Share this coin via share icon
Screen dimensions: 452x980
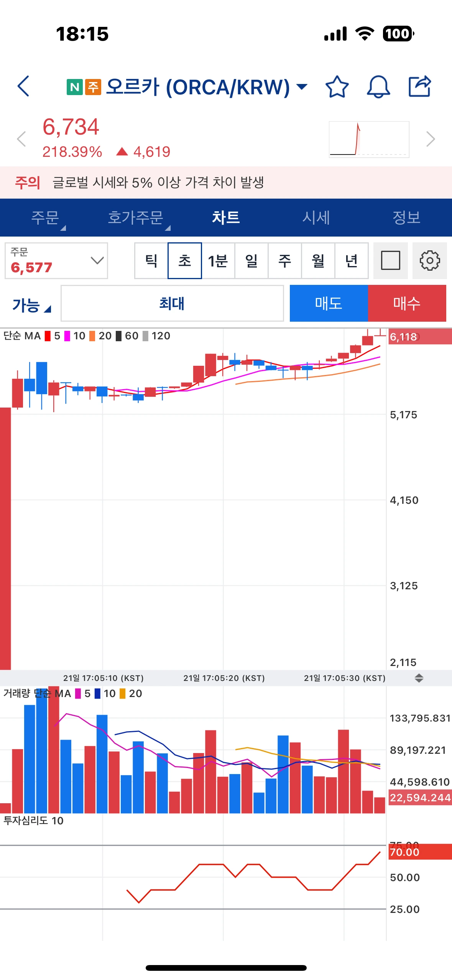tap(420, 86)
